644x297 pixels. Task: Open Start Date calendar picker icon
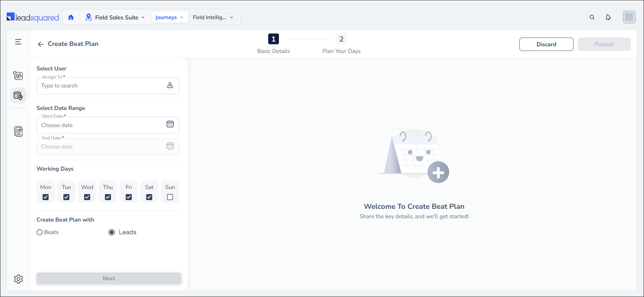170,124
